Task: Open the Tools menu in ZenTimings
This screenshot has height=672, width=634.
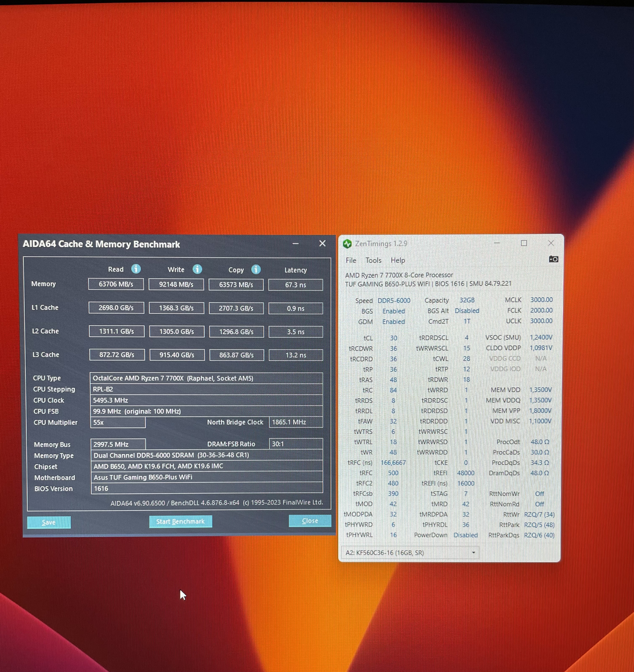Action: click(x=373, y=260)
